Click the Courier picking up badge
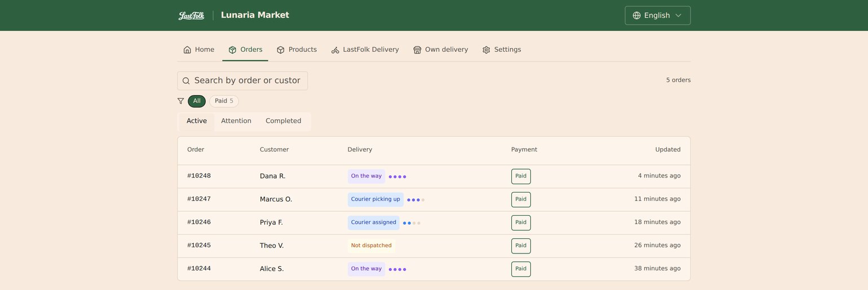 point(375,199)
